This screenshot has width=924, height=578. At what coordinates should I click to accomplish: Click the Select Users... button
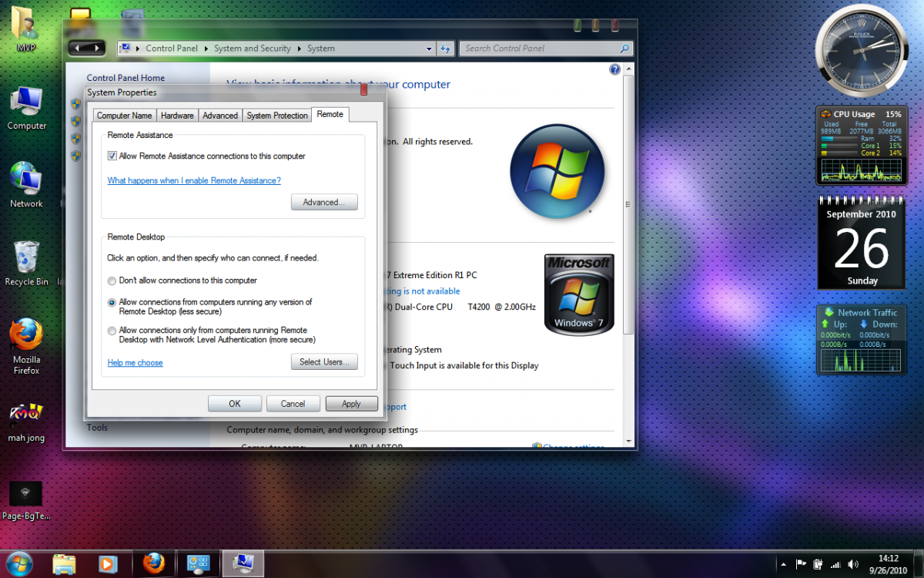tap(324, 362)
